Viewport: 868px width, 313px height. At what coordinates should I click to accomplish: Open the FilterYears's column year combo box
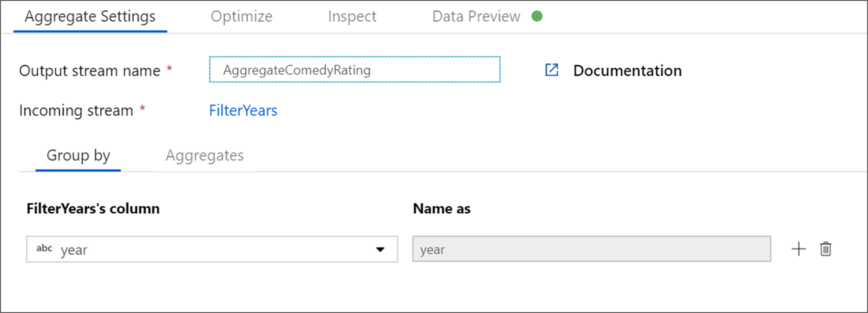[x=212, y=249]
